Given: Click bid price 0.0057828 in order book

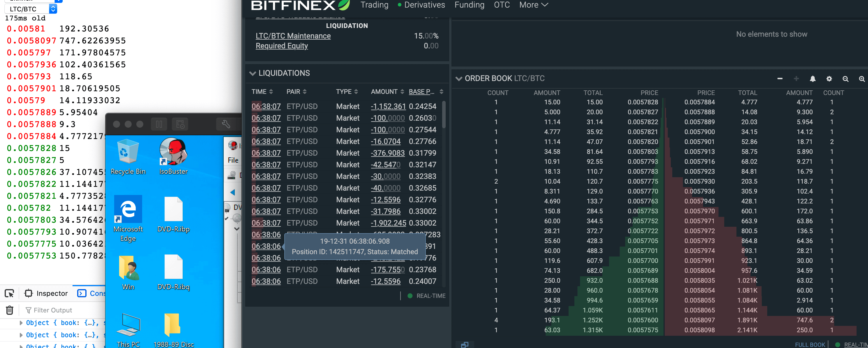Looking at the screenshot, I should pos(643,102).
